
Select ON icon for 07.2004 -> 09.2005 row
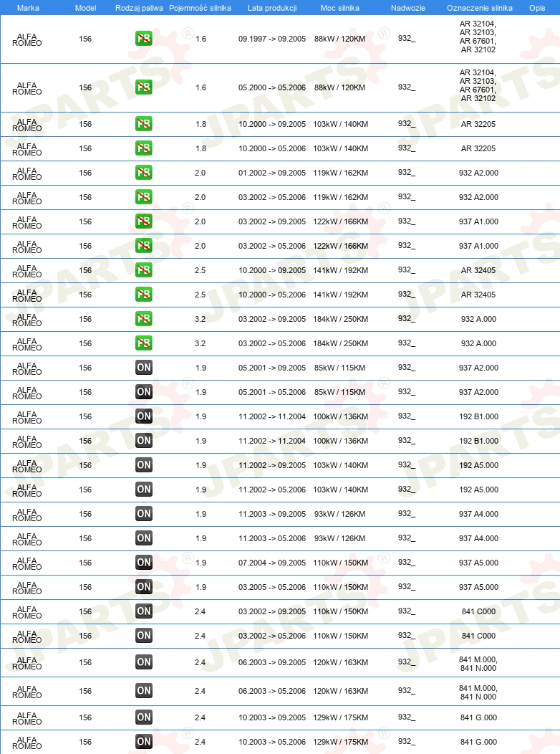pyautogui.click(x=144, y=562)
